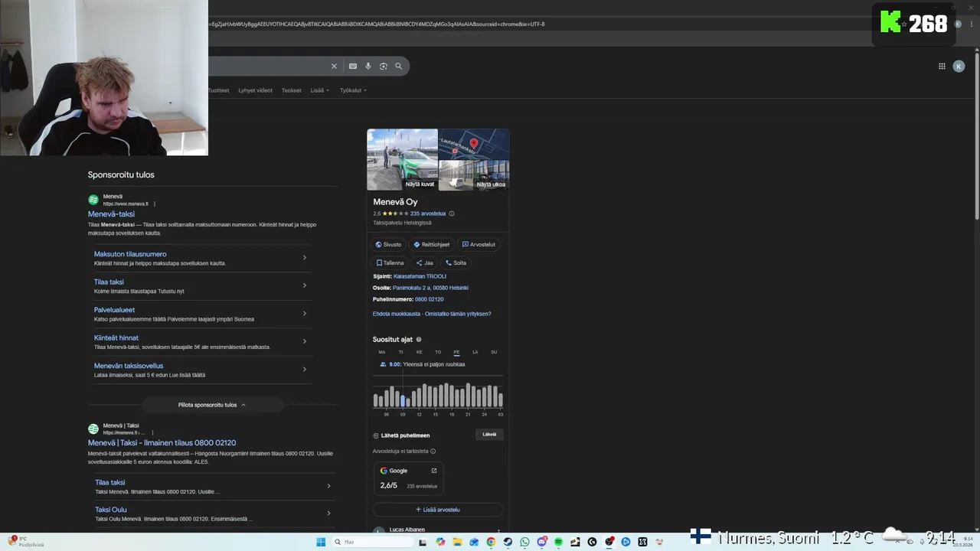The image size is (980, 551).
Task: Click the Arvostelut reviews button
Action: click(479, 244)
